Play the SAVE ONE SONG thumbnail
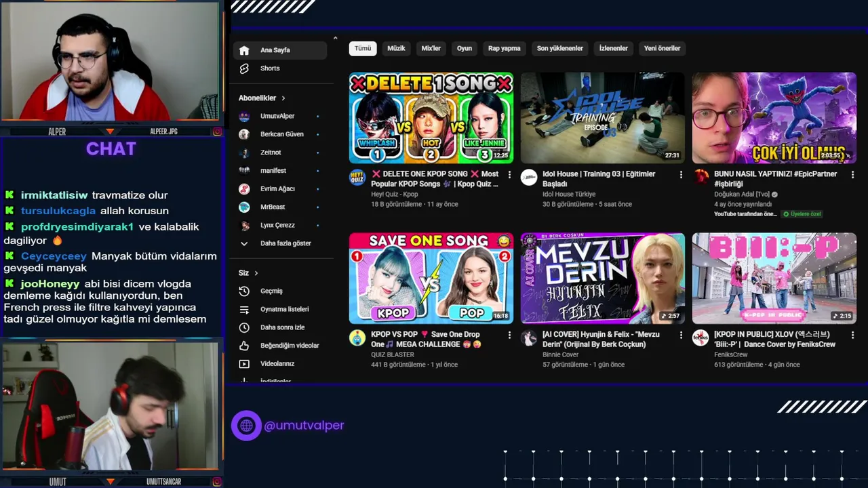This screenshot has width=868, height=488. (x=431, y=278)
